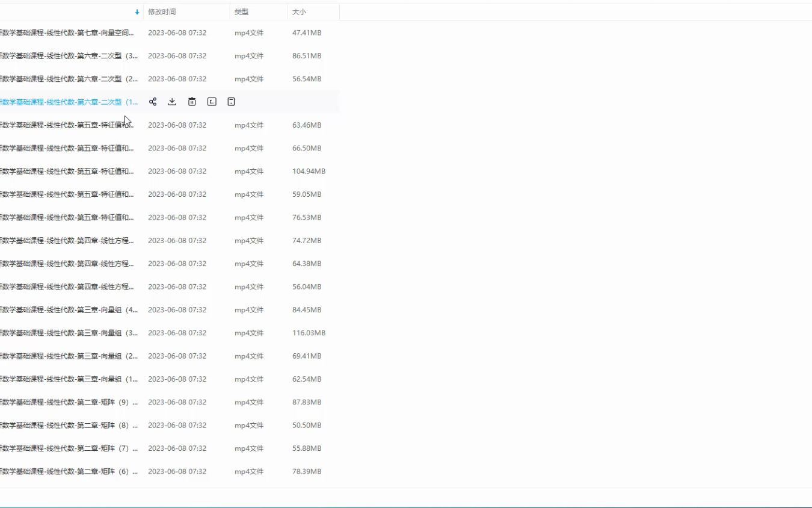This screenshot has height=508, width=812.
Task: Click the 76.53MB size cell
Action: tap(307, 217)
